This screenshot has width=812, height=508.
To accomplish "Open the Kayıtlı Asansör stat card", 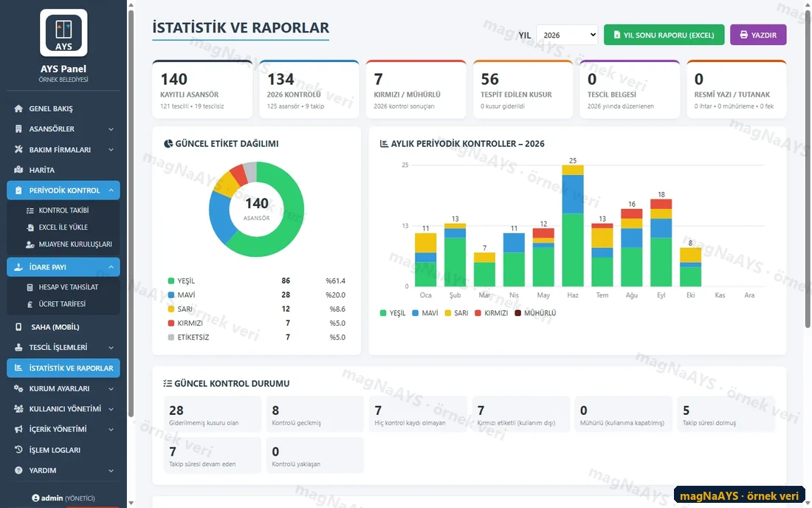I will (202, 89).
